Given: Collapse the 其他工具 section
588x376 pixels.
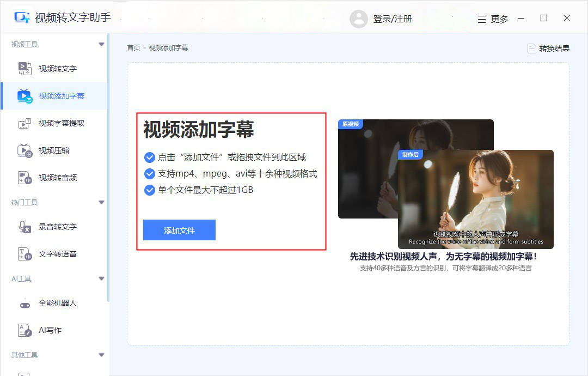Looking at the screenshot, I should tap(101, 355).
